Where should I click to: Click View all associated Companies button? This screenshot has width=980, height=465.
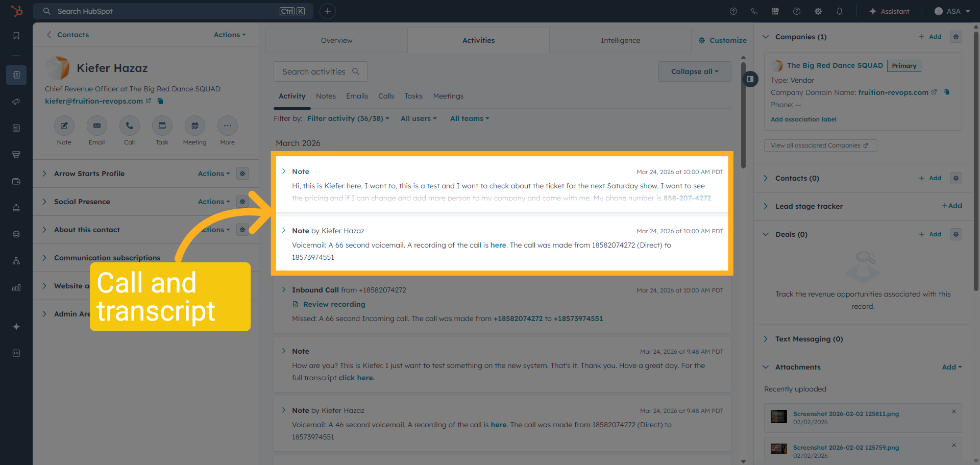pyautogui.click(x=820, y=145)
